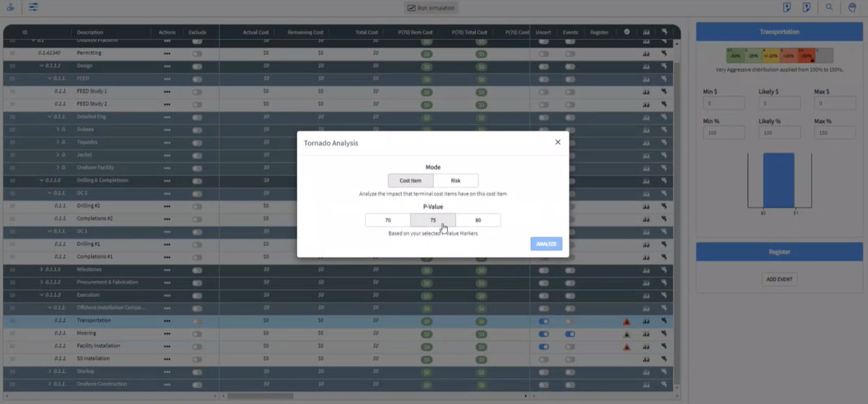868x404 pixels.
Task: Click warning triangle in Facility Installation row
Action: [x=626, y=347]
